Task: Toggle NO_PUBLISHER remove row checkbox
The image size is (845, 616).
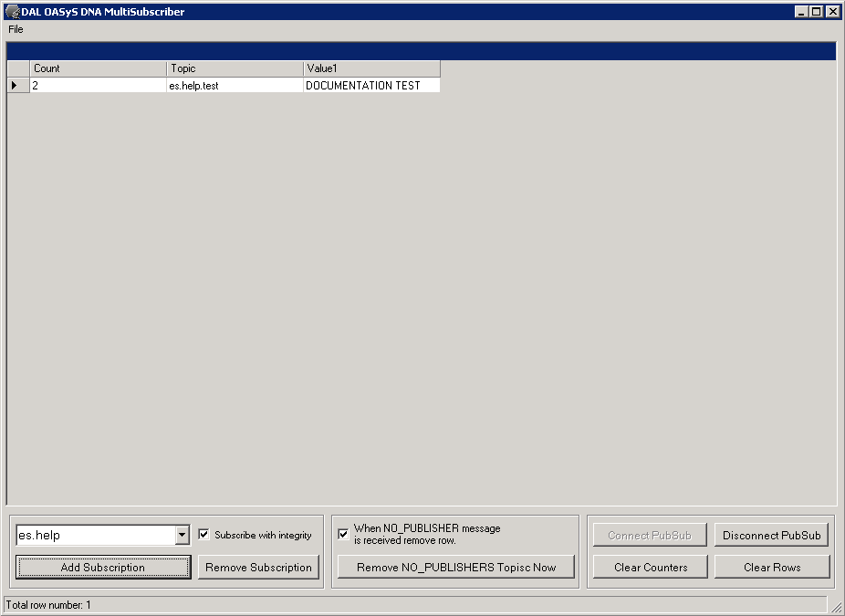Action: 343,534
